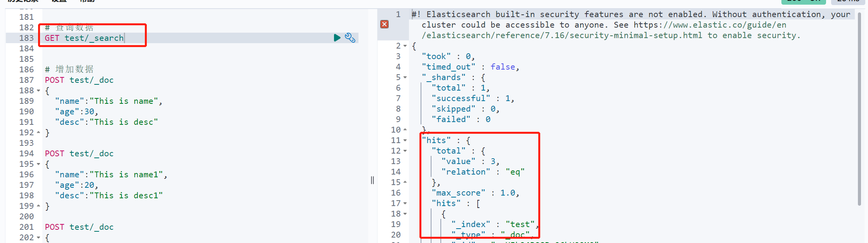
Task: Click the "name":"This is name" line
Action: (109, 101)
